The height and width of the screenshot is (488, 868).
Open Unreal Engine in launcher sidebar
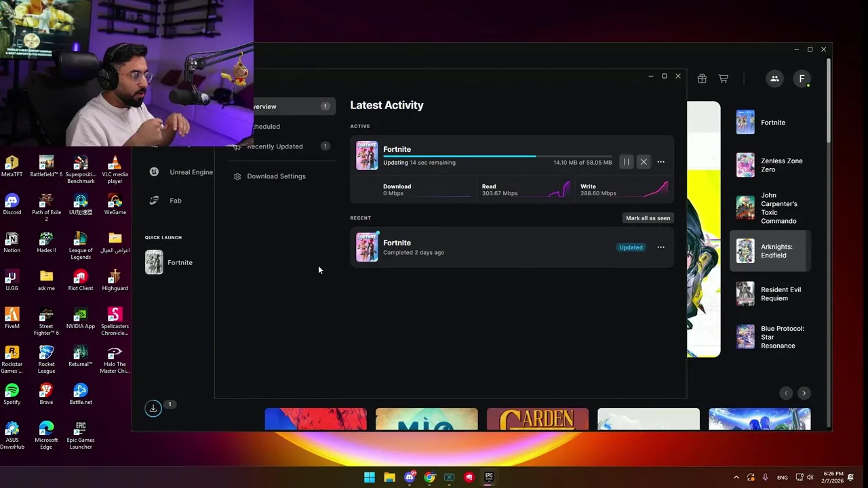(x=181, y=172)
